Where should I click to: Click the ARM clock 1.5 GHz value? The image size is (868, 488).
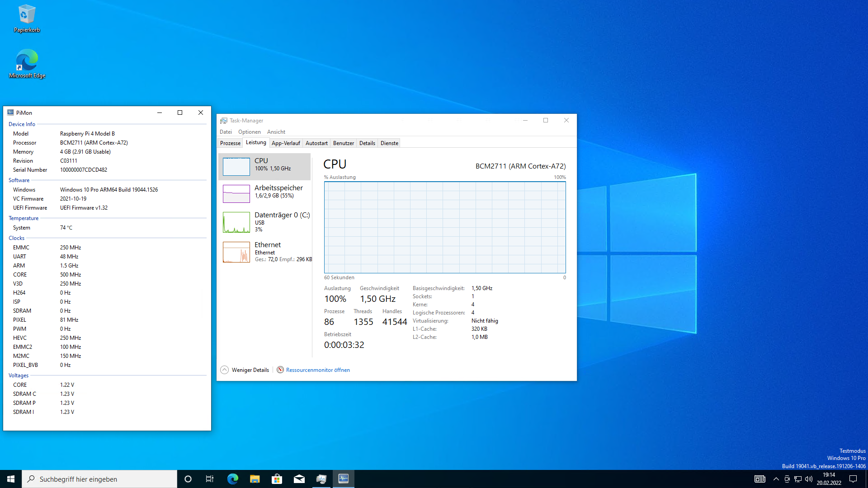(x=69, y=266)
